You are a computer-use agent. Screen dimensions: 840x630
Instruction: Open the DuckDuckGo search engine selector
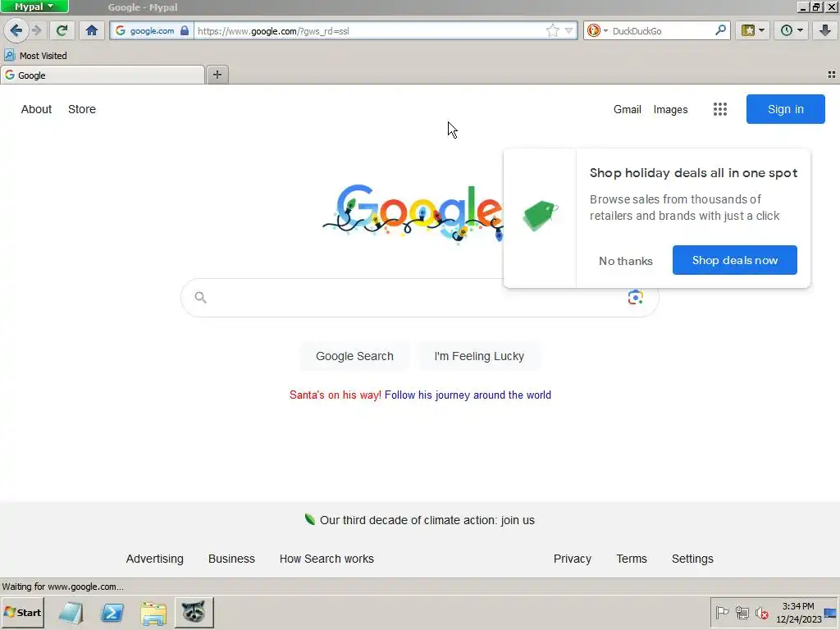pyautogui.click(x=597, y=30)
